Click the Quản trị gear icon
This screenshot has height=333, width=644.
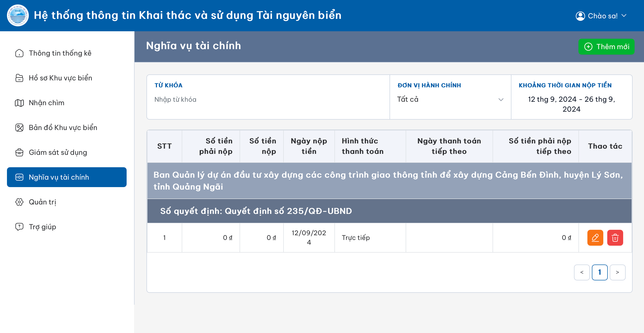point(19,202)
